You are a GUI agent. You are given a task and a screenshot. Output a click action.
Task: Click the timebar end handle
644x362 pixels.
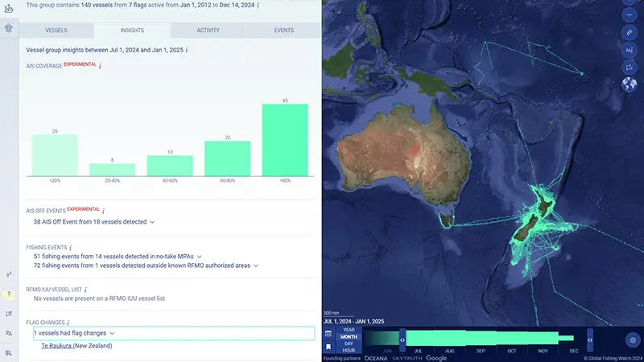[x=590, y=339]
